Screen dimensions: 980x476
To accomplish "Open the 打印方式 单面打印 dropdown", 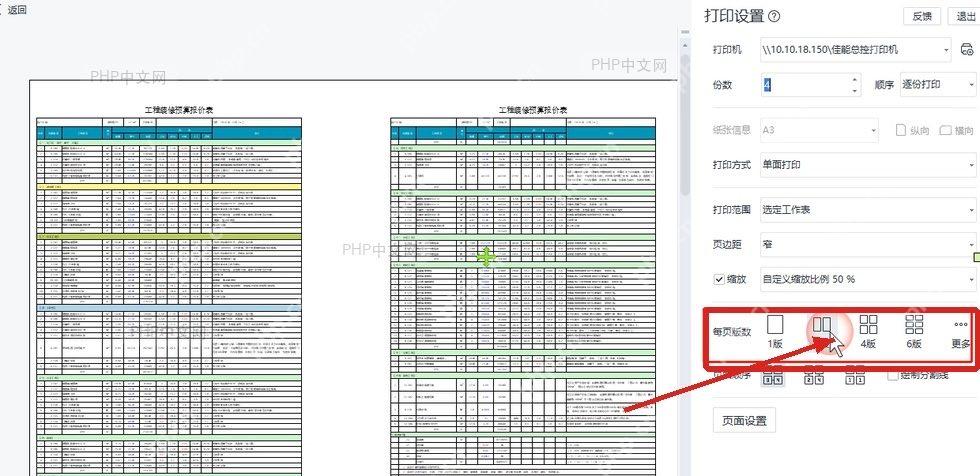I will (x=868, y=165).
